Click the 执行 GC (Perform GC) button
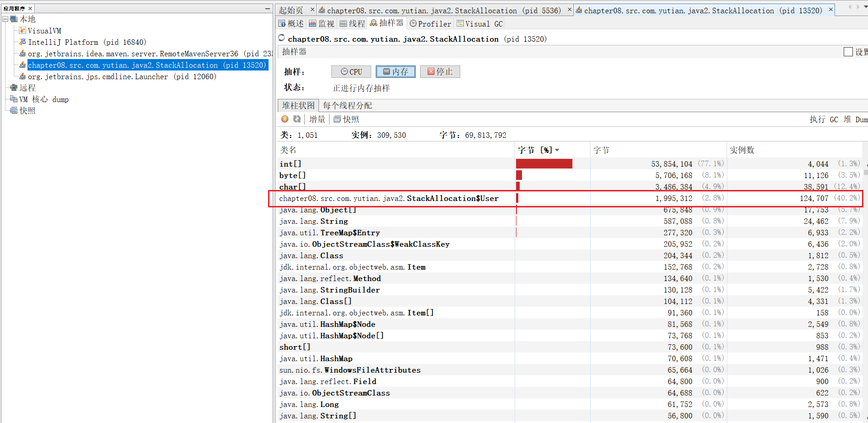868x423 pixels. click(824, 119)
